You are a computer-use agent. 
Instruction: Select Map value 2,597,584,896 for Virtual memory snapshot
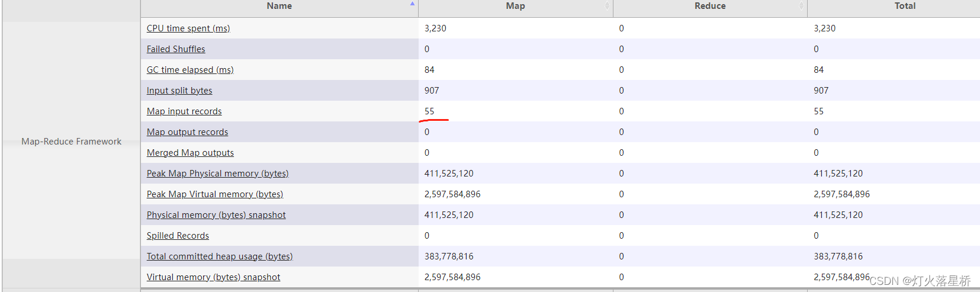coord(452,277)
